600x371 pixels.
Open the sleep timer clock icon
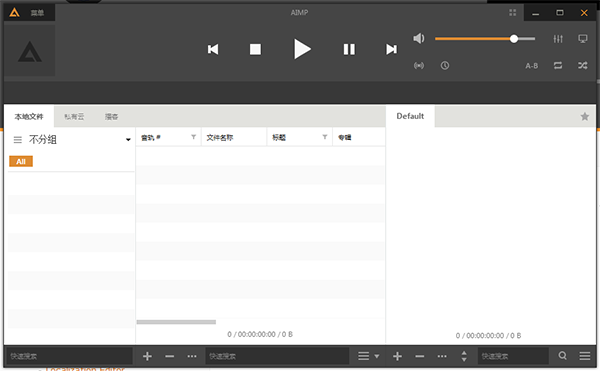point(445,65)
